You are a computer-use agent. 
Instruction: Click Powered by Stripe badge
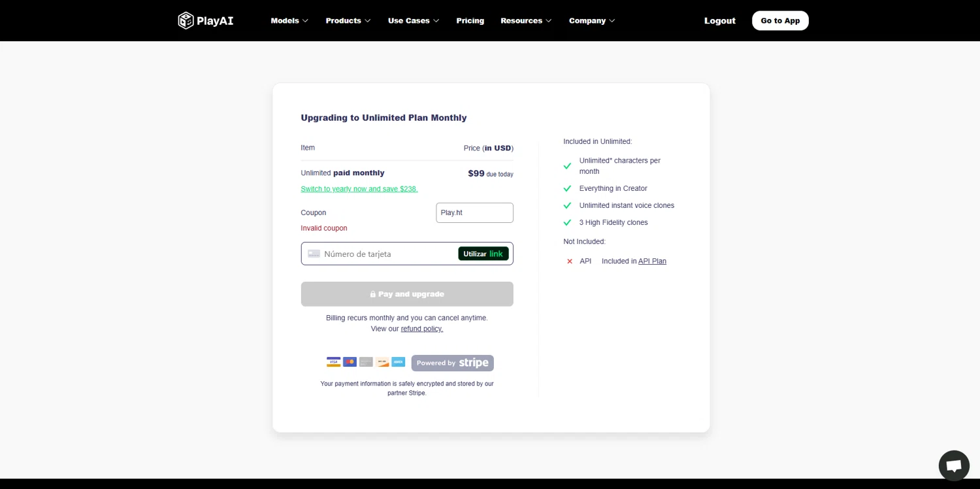[452, 363]
